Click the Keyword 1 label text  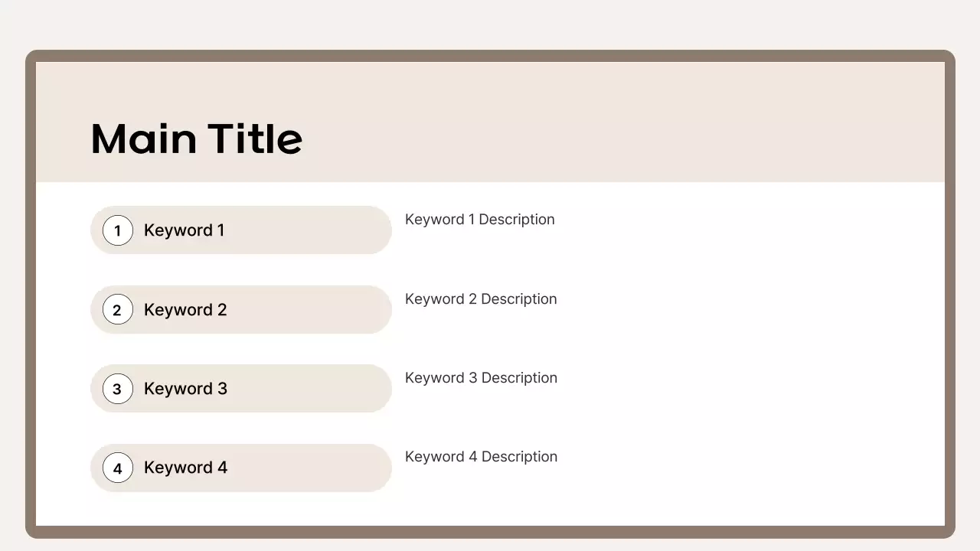pos(184,230)
